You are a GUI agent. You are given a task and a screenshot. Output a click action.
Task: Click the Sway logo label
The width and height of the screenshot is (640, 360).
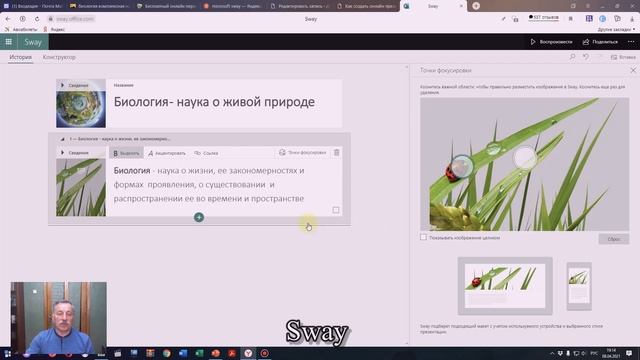(x=33, y=42)
